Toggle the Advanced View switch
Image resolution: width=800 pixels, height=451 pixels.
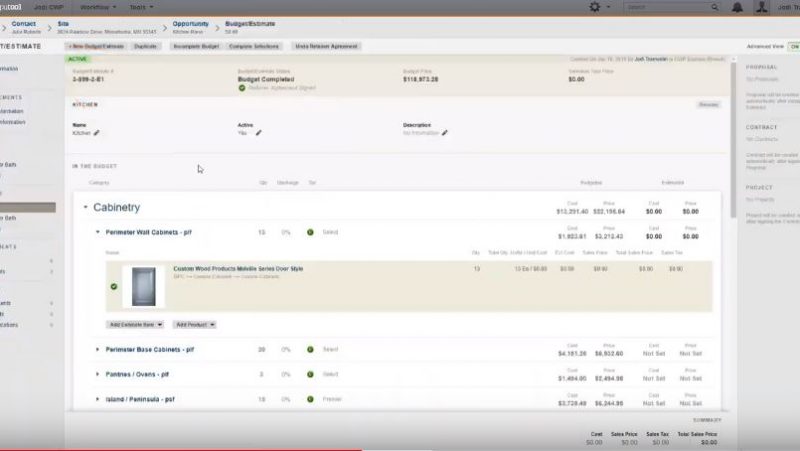pyautogui.click(x=792, y=46)
